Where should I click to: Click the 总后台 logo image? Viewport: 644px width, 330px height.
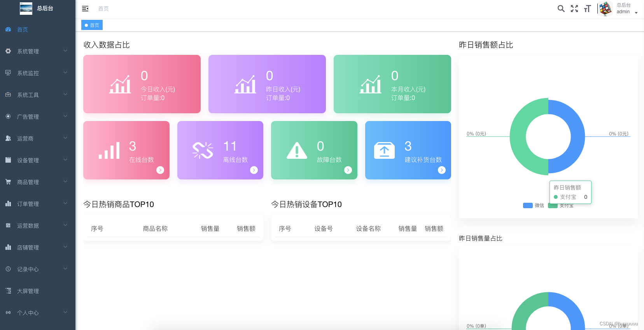(26, 8)
